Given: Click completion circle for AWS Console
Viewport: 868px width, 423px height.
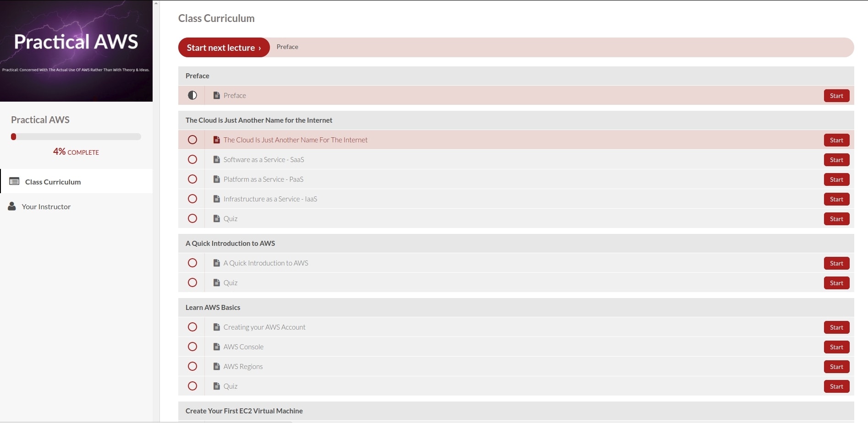Looking at the screenshot, I should click(x=192, y=347).
